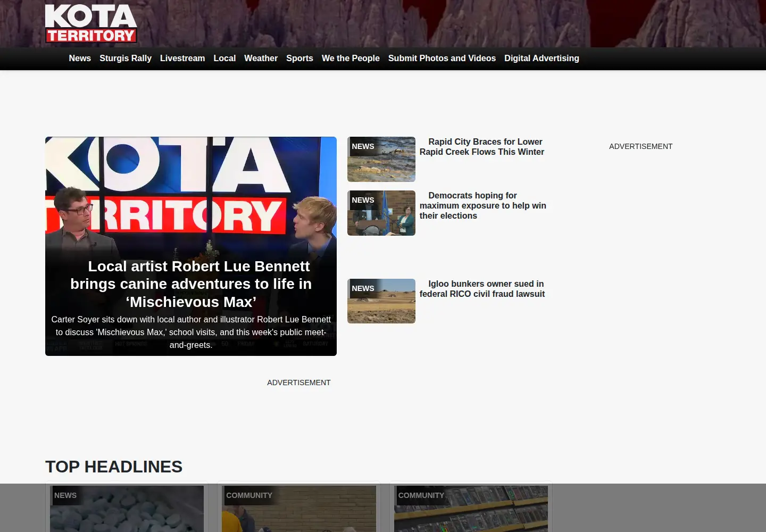Screen dimensions: 766x532
Task: Read Rapid City Braces for Lower Flows
Action: point(482,147)
